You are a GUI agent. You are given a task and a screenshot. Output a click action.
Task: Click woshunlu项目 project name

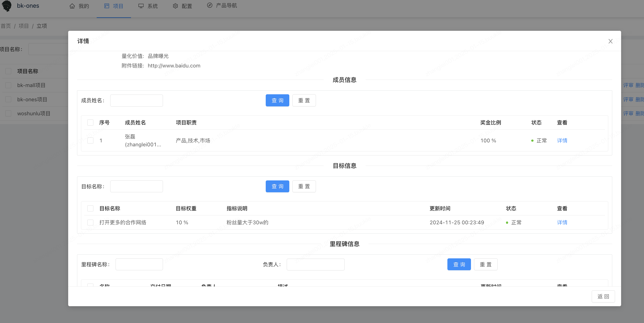[34, 114]
